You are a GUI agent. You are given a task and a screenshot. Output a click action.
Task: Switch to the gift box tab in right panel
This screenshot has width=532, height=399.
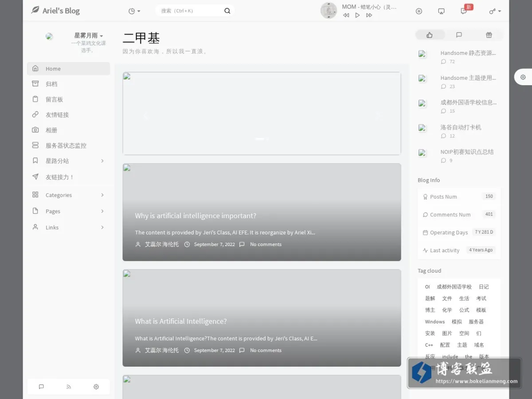pos(489,35)
